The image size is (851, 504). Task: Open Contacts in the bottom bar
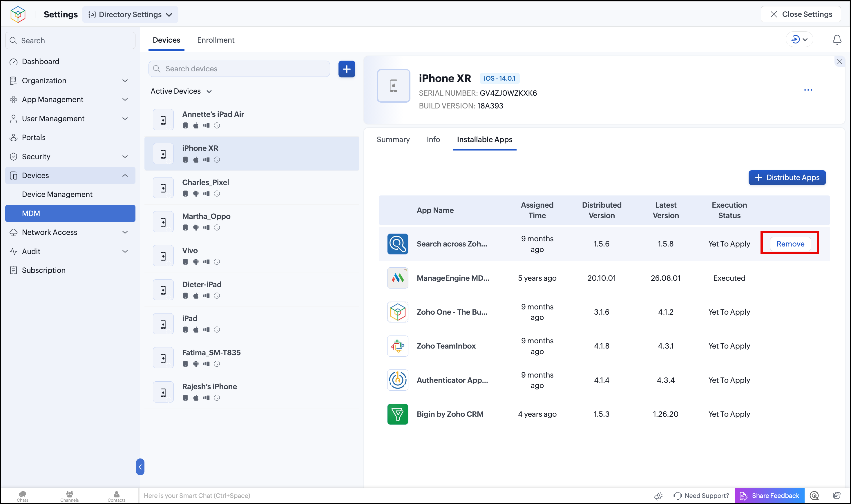click(x=117, y=496)
